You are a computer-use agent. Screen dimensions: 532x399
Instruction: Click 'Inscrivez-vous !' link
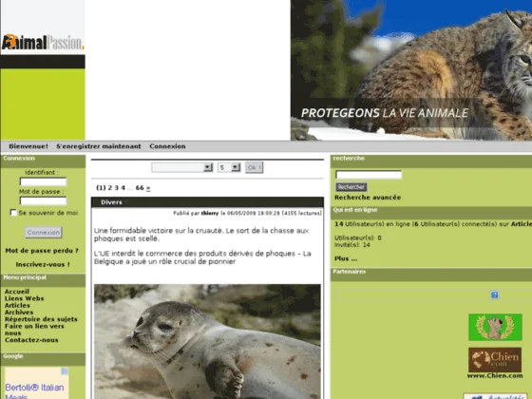[43, 264]
